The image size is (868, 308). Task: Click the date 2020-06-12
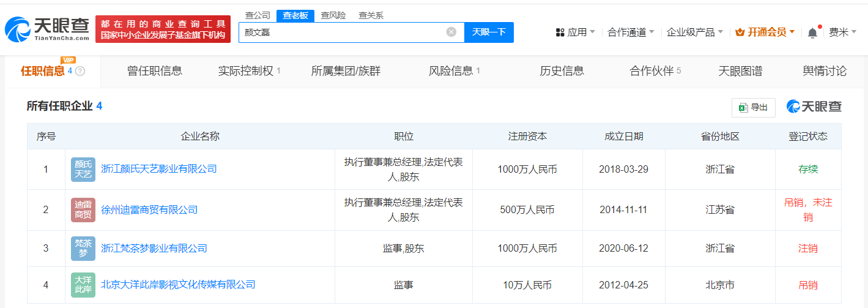tap(624, 249)
